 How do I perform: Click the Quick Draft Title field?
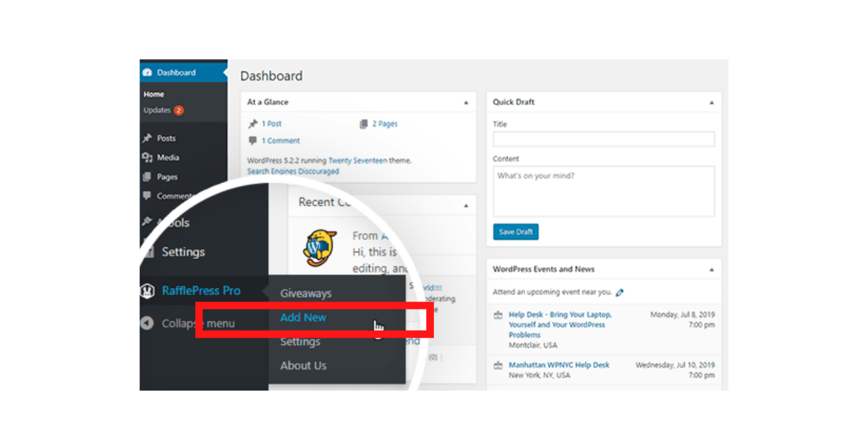[603, 140]
